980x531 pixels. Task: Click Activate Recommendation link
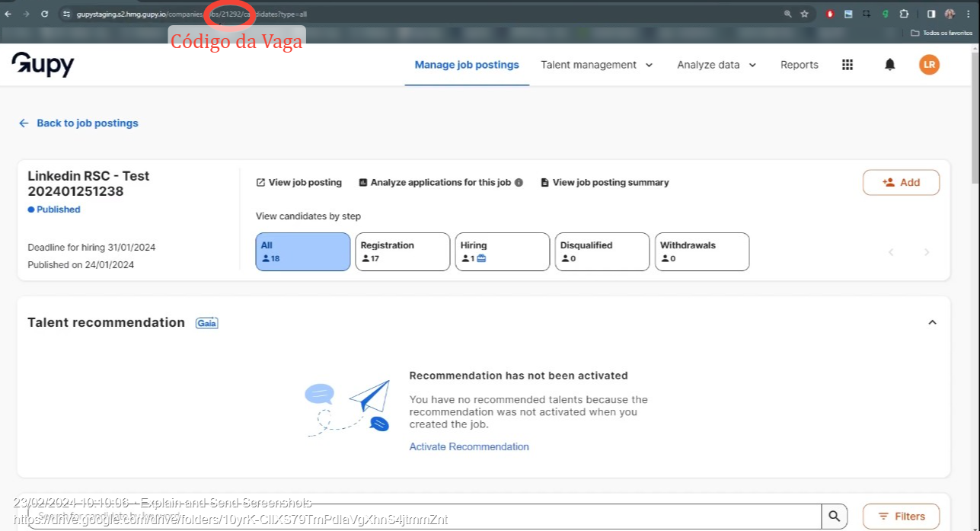[x=469, y=446]
